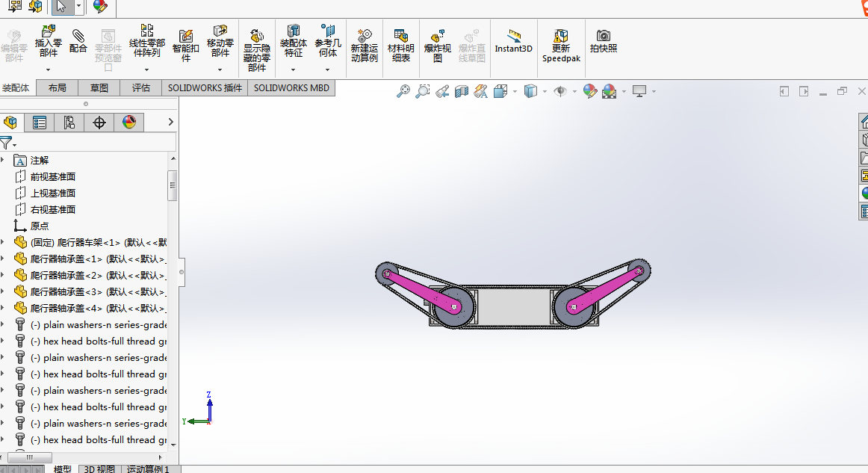This screenshot has height=473, width=868.
Task: Collapse the left panel via the splitter handle
Action: point(181,272)
